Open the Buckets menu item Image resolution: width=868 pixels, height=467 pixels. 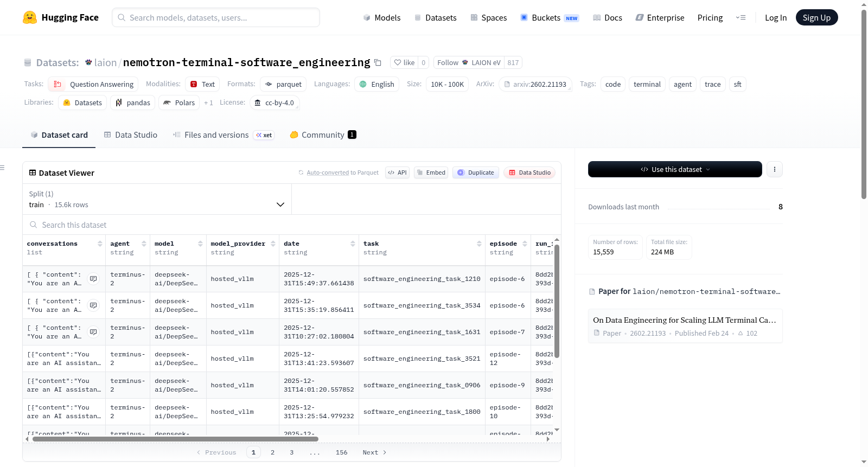pyautogui.click(x=550, y=17)
